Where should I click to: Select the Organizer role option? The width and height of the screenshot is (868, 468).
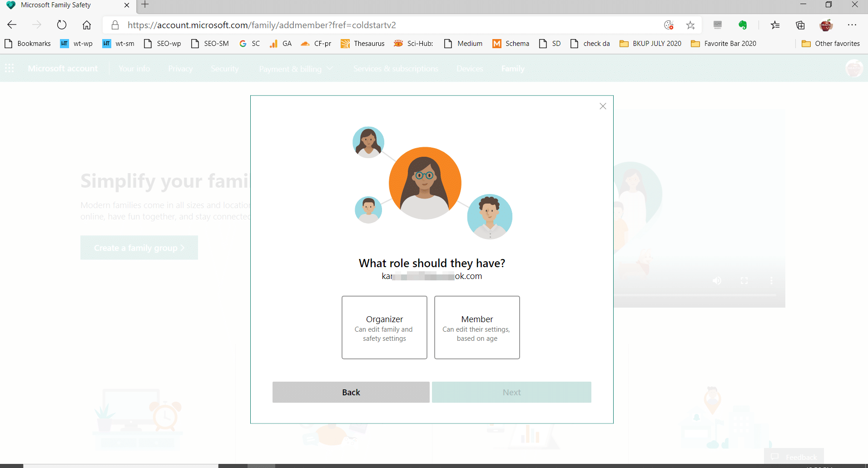pos(384,328)
